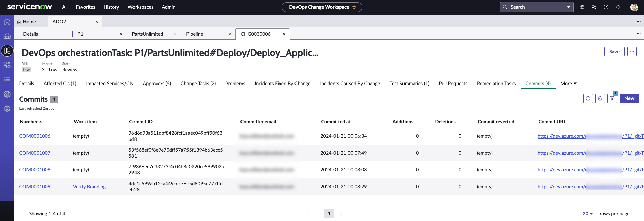Open the briefcase icon in left sidebar

click(x=7, y=36)
